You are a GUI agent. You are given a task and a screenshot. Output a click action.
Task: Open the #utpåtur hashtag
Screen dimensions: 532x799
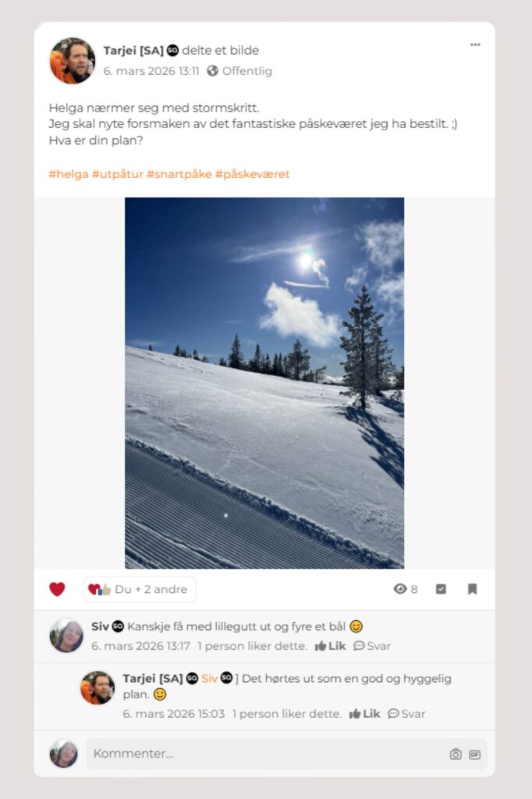(x=117, y=174)
